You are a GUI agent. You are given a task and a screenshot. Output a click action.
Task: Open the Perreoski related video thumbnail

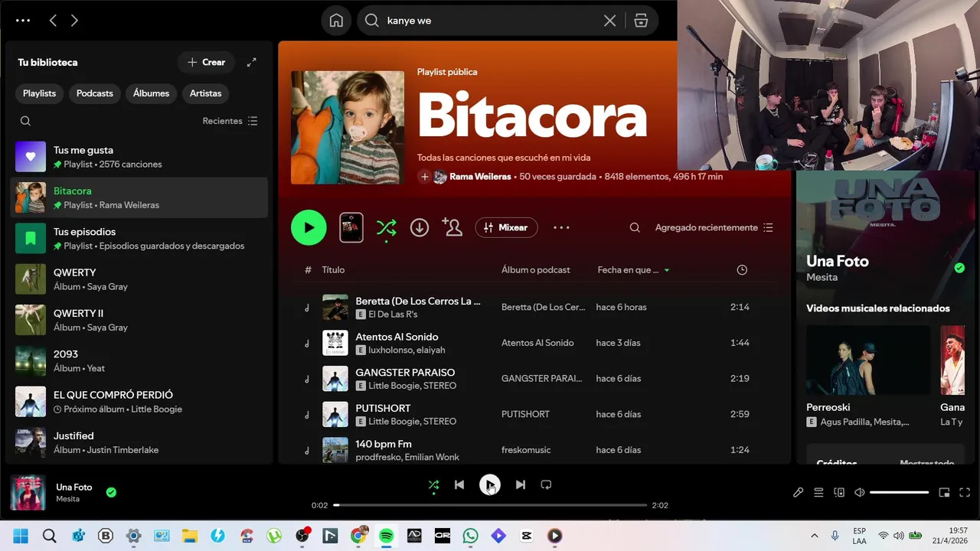pyautogui.click(x=868, y=360)
